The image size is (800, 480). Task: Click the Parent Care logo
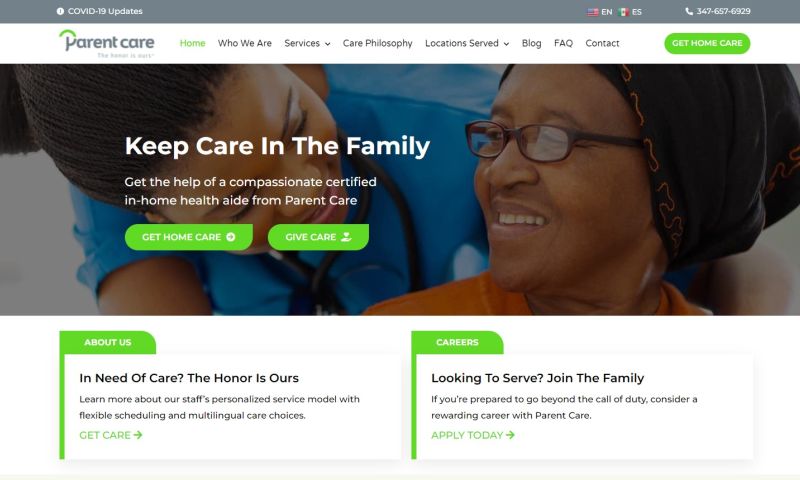(107, 43)
